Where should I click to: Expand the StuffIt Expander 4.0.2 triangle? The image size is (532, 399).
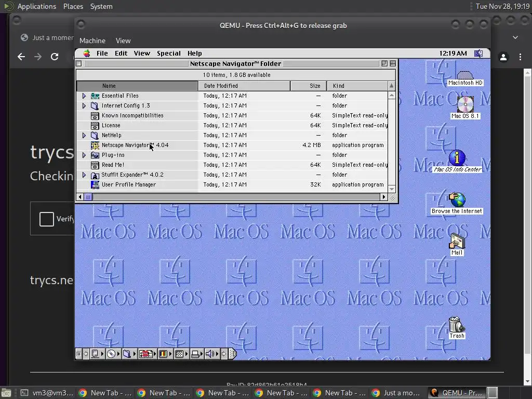click(x=84, y=175)
